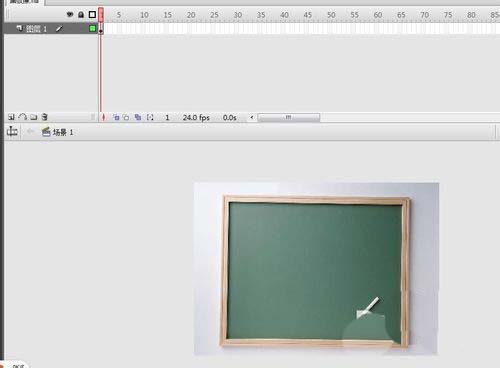Image resolution: width=500 pixels, height=368 pixels.
Task: Click the red playhead at frame 1
Action: tap(101, 15)
